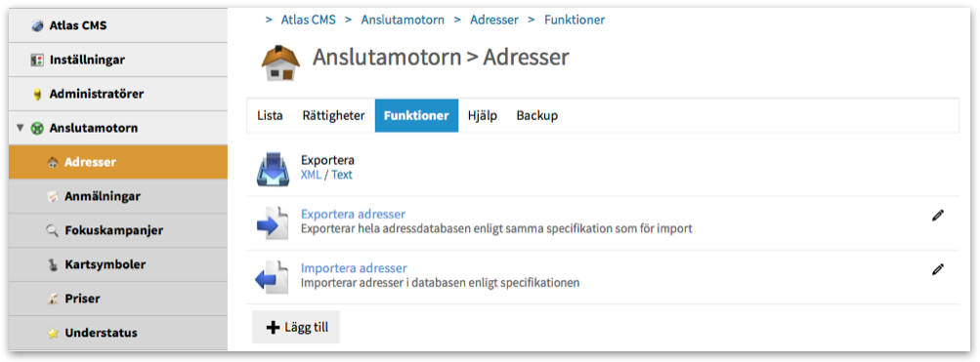Click the house icon beside page title
The height and width of the screenshot is (362, 980).
[280, 62]
